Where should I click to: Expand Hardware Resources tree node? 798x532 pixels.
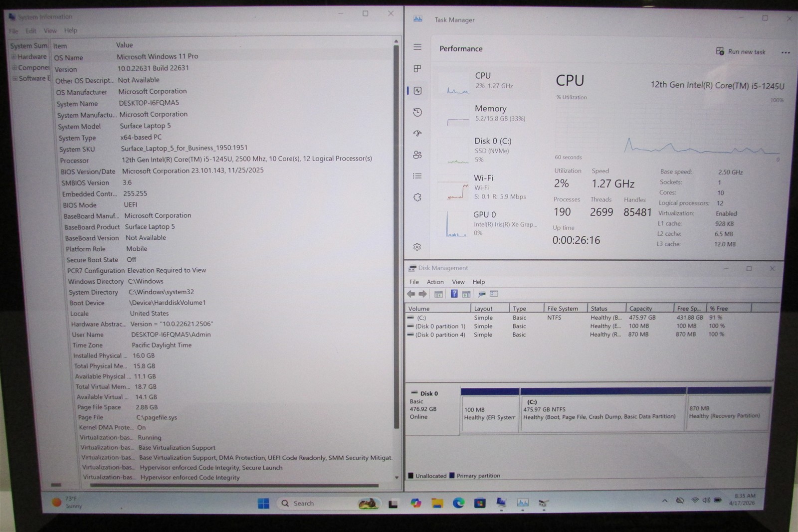[14, 57]
